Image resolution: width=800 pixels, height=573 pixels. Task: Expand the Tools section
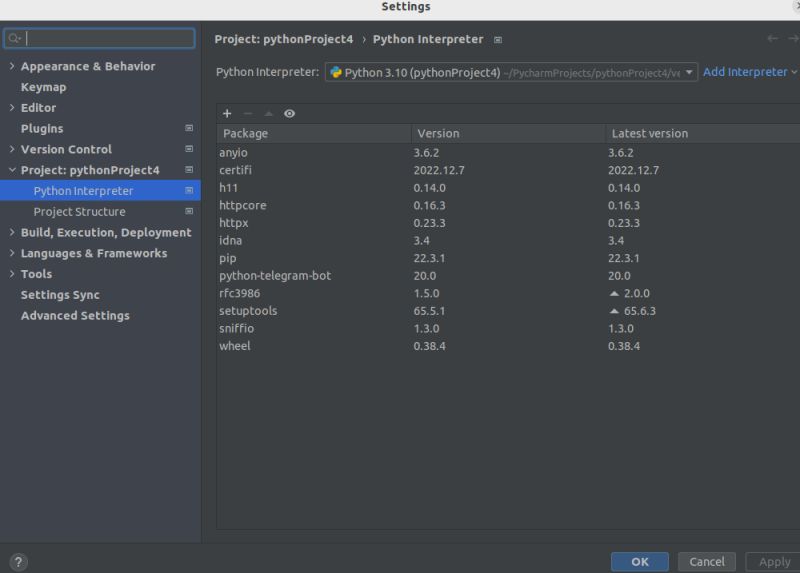click(12, 273)
